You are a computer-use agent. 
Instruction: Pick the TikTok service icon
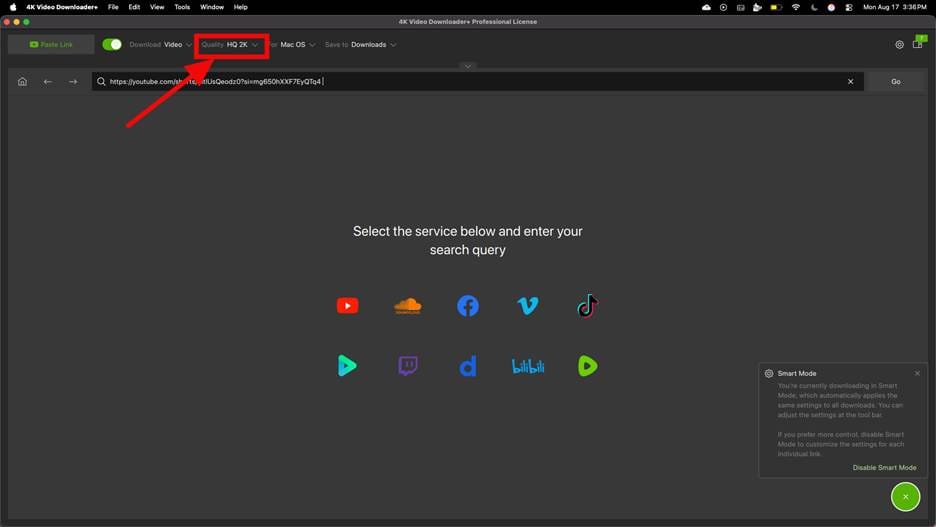(x=587, y=306)
